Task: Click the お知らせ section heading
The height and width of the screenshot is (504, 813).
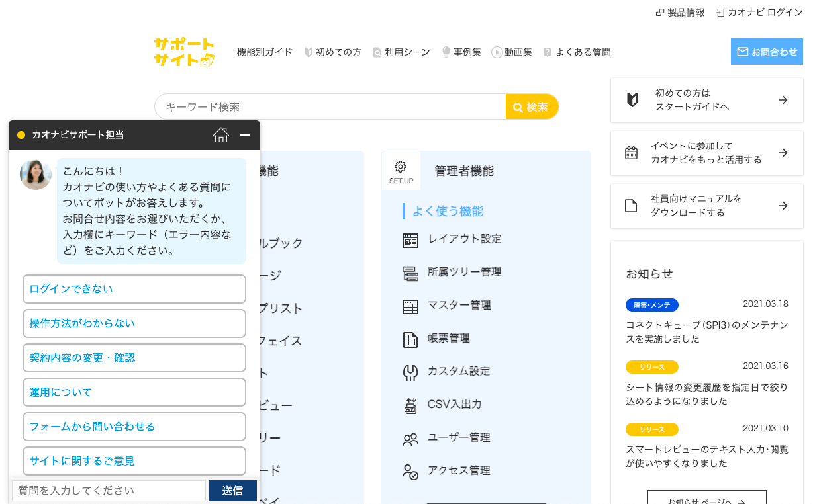Action: 649,274
